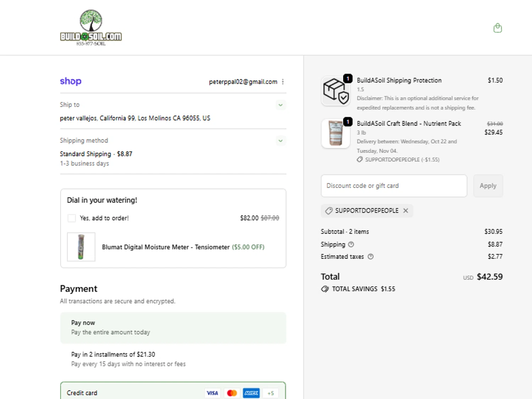Remove the SUPPORTDOPEPEOPLE discount code
532x399 pixels.
(406, 211)
